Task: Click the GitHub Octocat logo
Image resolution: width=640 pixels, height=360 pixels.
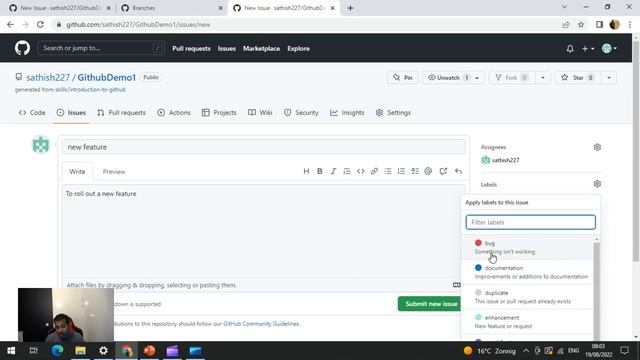Action: coord(22,48)
